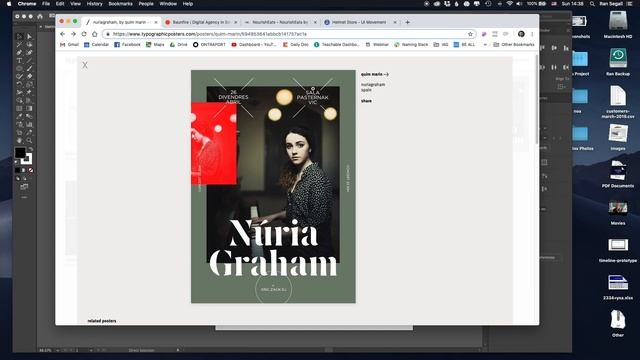Open Spotlight search in menu bar
Image resolution: width=640 pixels, height=360 pixels.
(592, 4)
